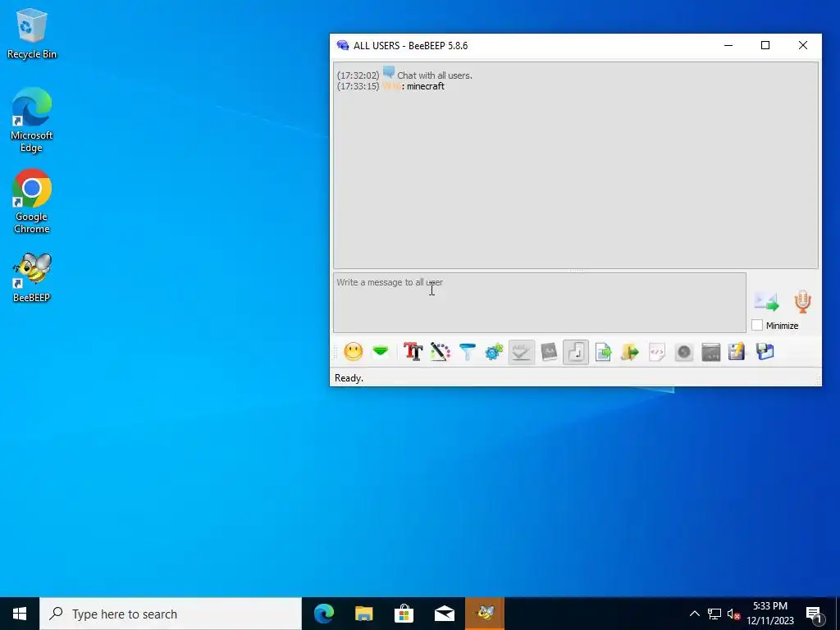Open the notification center icon
The height and width of the screenshot is (630, 840).
click(813, 615)
